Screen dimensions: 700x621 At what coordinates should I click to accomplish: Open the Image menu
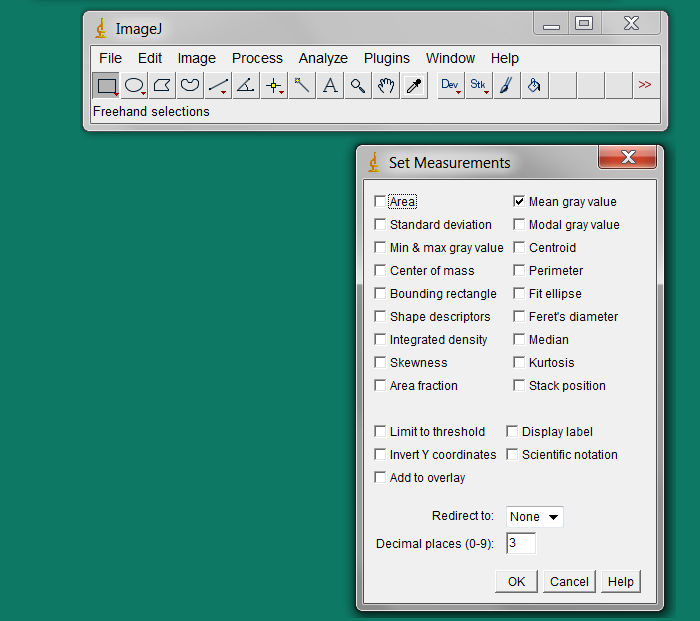[x=196, y=58]
